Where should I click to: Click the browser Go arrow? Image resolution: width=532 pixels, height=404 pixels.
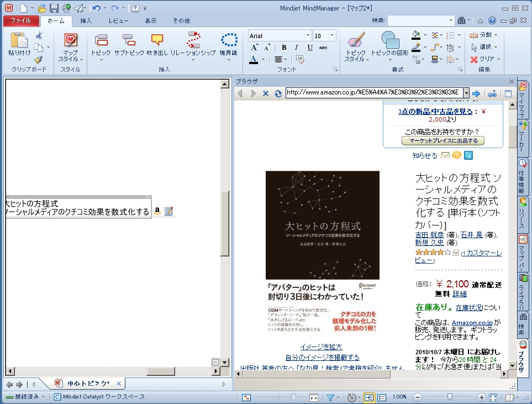(476, 93)
